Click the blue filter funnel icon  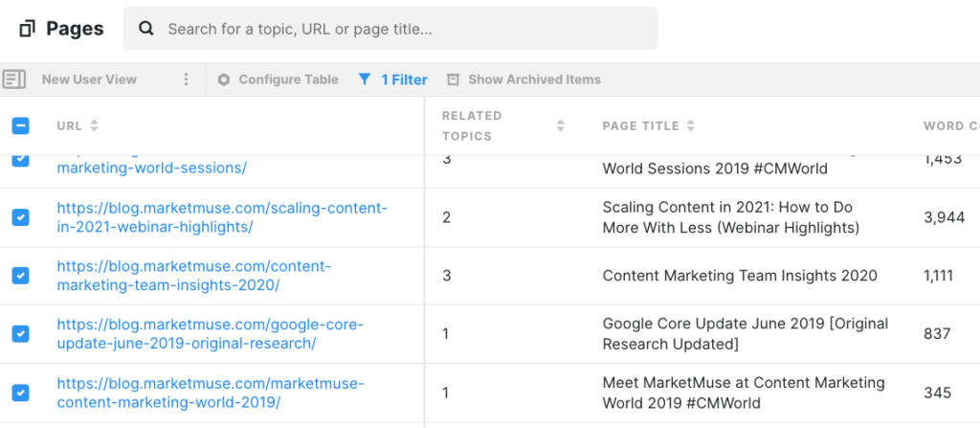click(x=365, y=79)
